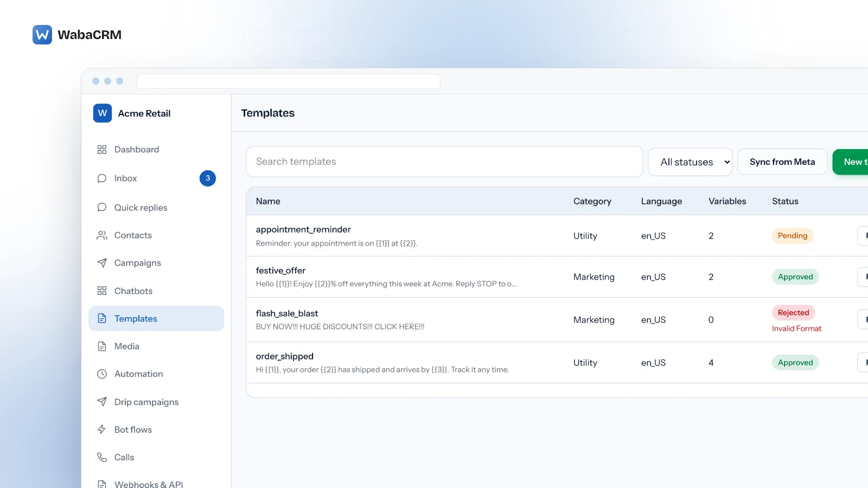The width and height of the screenshot is (868, 488).
Task: Click variables count 4 for order_shipped
Action: point(711,363)
